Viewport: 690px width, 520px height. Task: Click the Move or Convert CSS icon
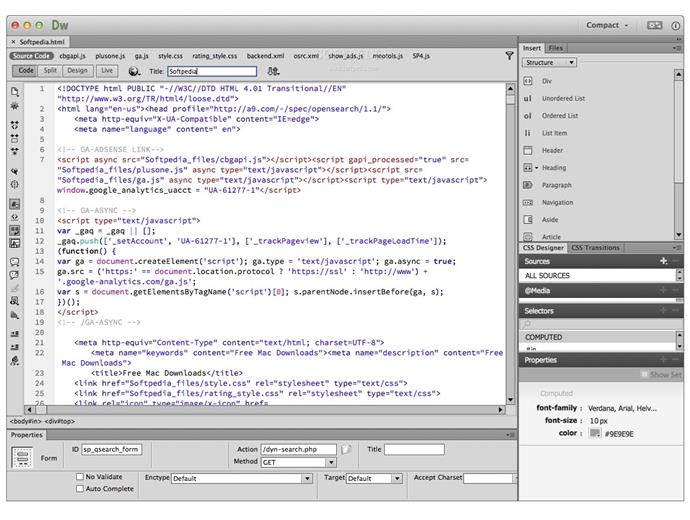tap(15, 315)
